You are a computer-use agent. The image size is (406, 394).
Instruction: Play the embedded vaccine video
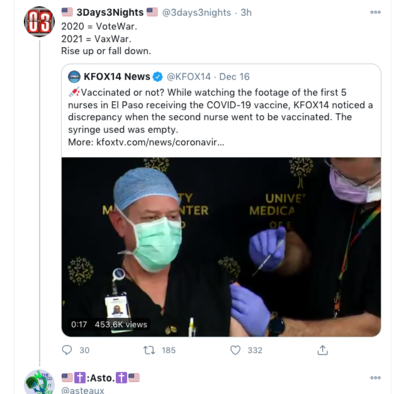pyautogui.click(x=221, y=247)
